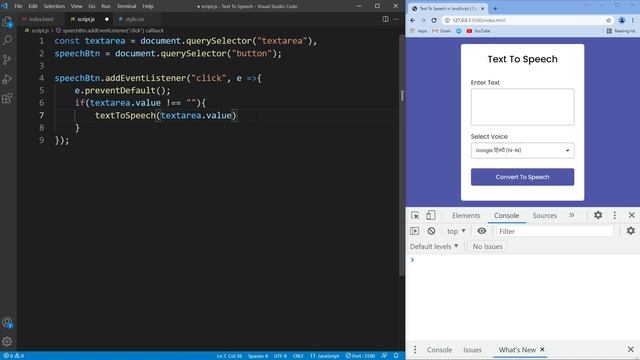Image resolution: width=640 pixels, height=360 pixels.
Task: Open the Apps bookmark shortcut
Action: (x=419, y=31)
